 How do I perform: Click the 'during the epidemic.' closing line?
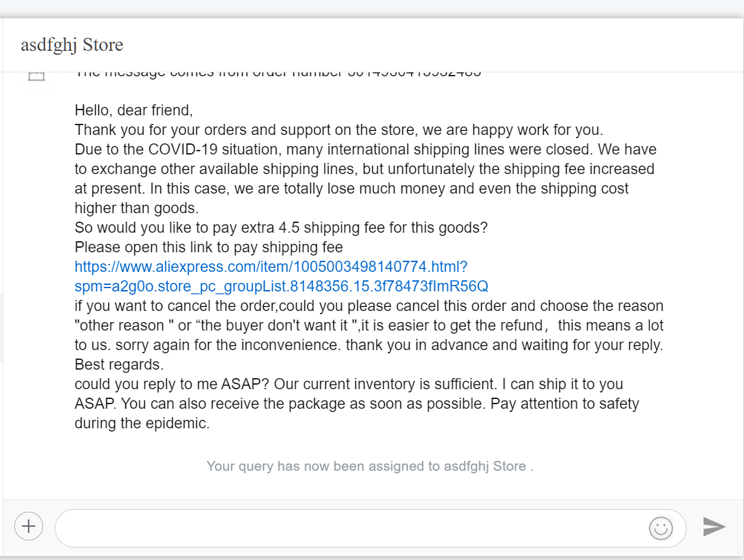click(142, 423)
